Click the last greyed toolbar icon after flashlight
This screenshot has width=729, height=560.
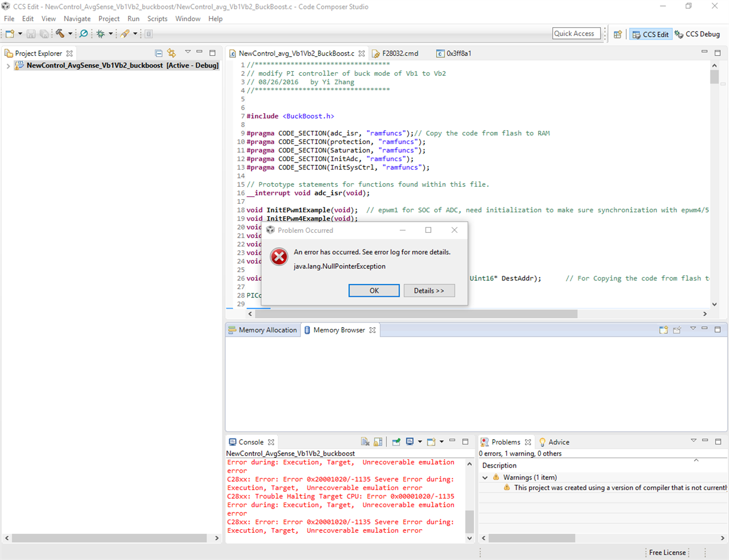click(x=149, y=34)
